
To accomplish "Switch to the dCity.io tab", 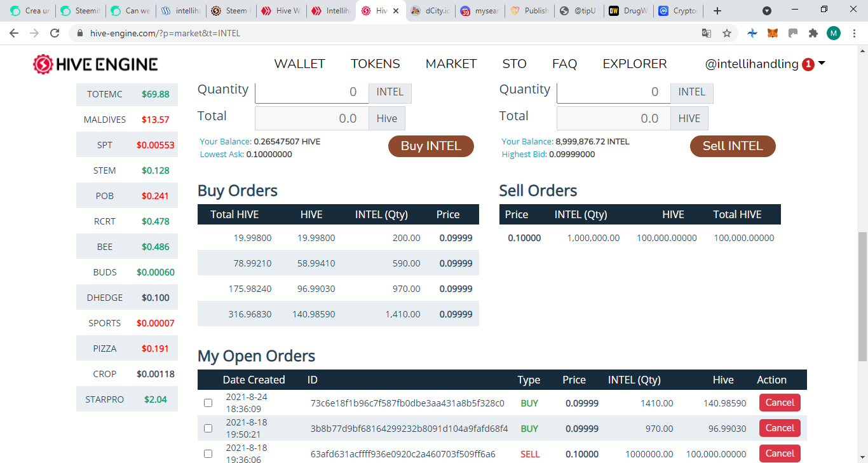I will pos(430,11).
